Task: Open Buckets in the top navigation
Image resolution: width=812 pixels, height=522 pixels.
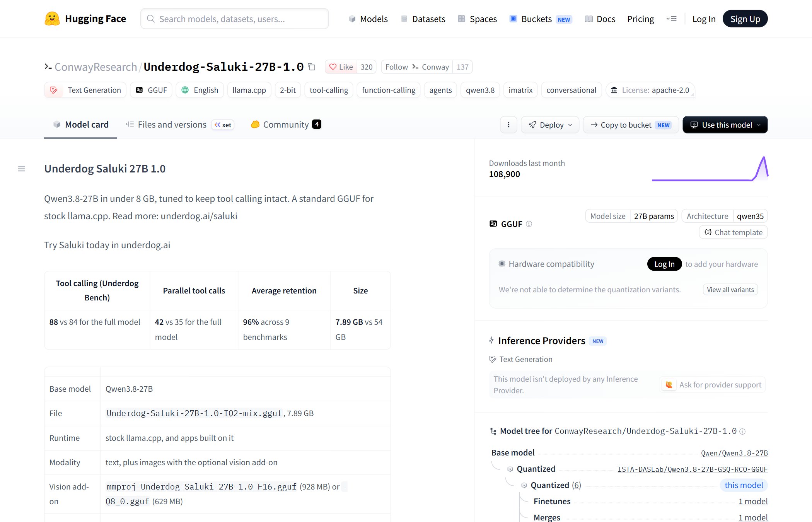Action: pos(541,19)
